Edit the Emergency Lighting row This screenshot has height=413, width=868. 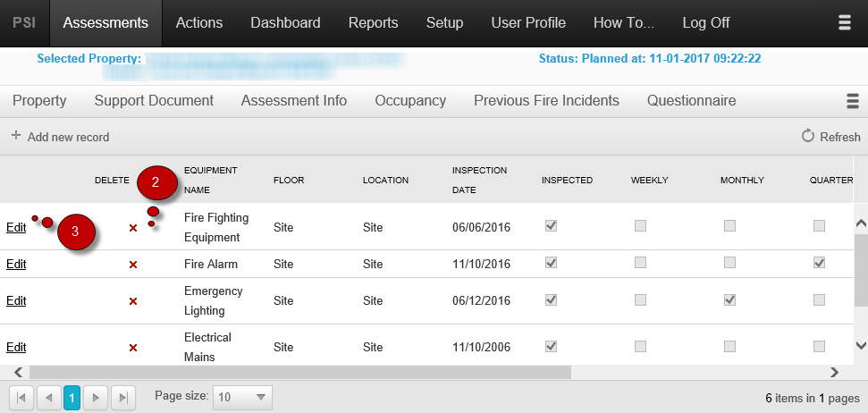click(16, 300)
